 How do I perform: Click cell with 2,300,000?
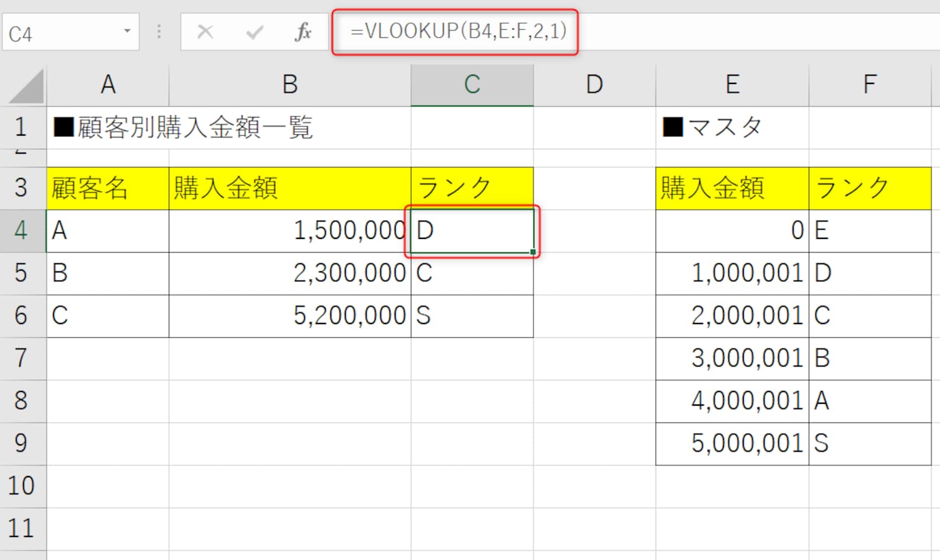coord(290,273)
